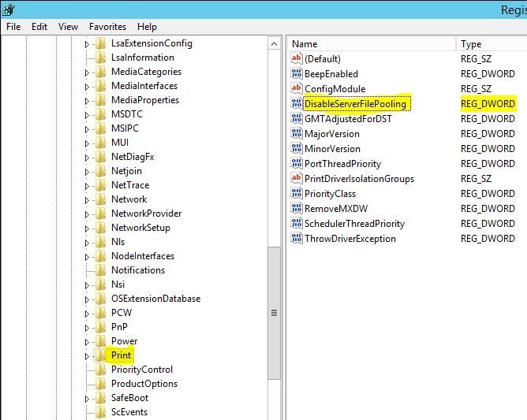Click the PnP folder icon
Screen dimensions: 527x420
[100, 327]
